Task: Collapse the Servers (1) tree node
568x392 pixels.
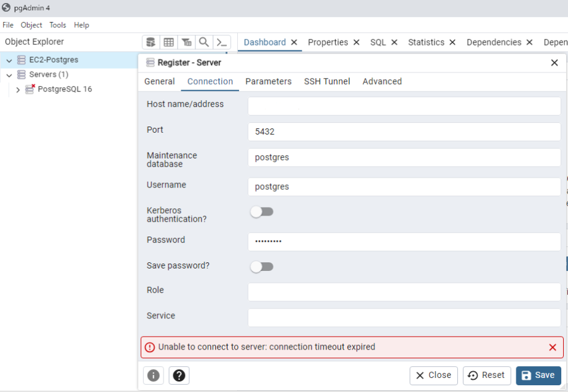Action: tap(9, 75)
